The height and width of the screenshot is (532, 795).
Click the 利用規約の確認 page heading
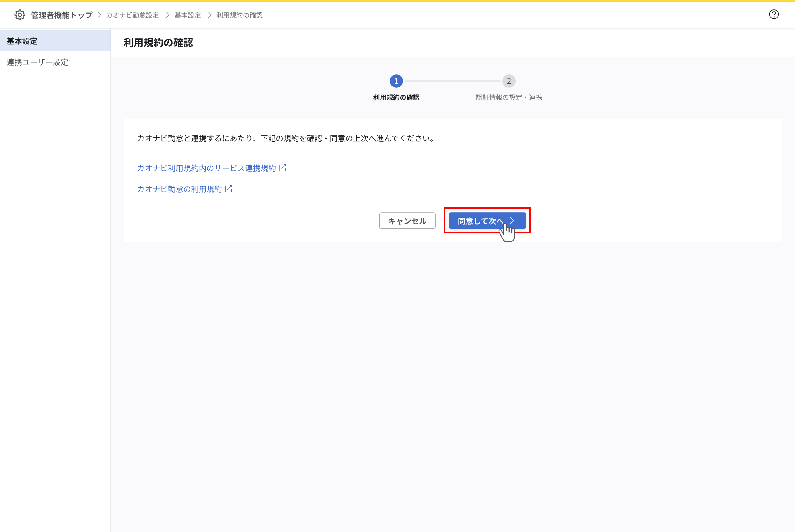point(158,43)
